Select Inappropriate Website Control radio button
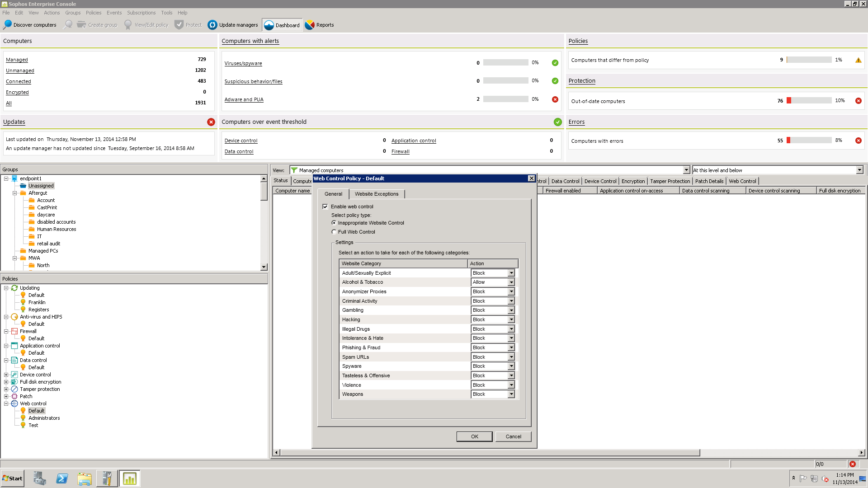The height and width of the screenshot is (488, 868). pyautogui.click(x=334, y=223)
